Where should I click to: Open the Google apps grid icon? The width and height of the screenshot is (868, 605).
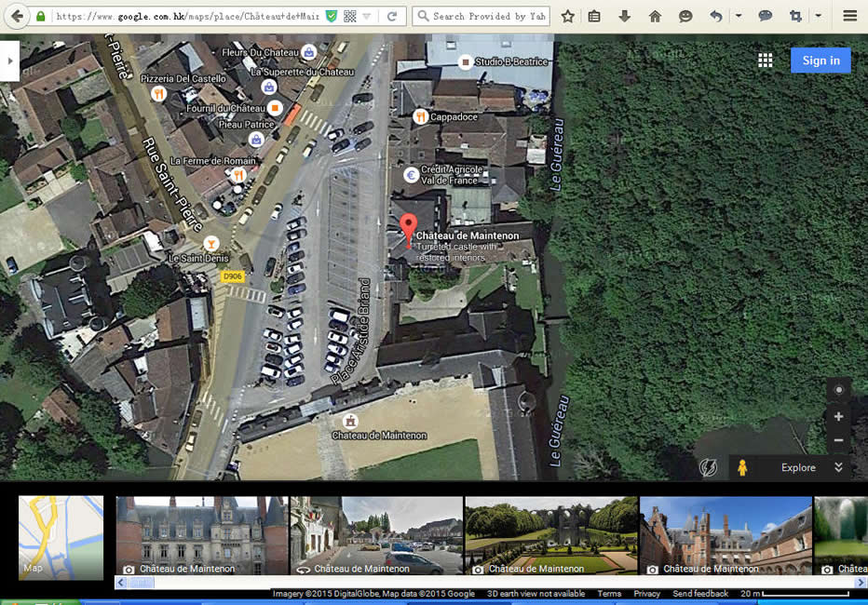(765, 60)
